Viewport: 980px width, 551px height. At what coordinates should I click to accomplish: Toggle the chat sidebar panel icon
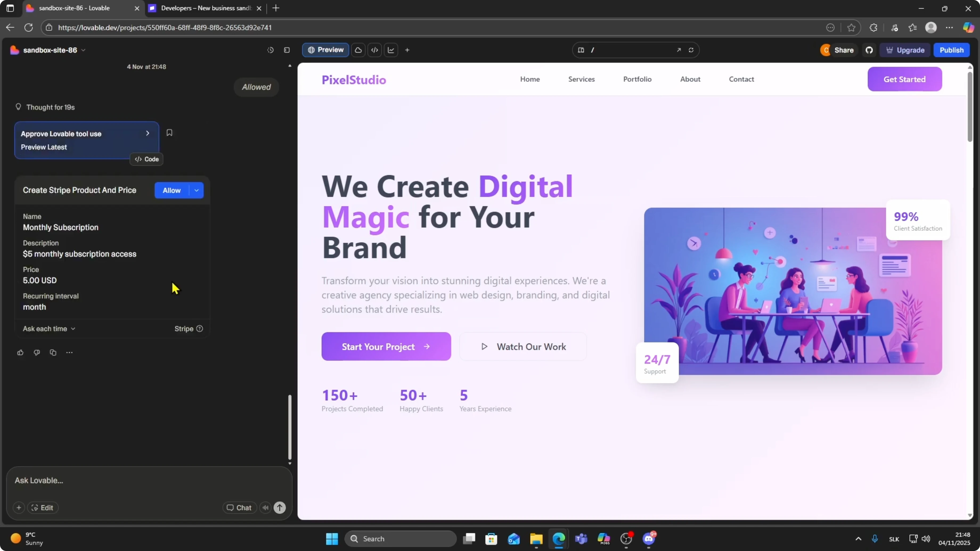click(287, 50)
